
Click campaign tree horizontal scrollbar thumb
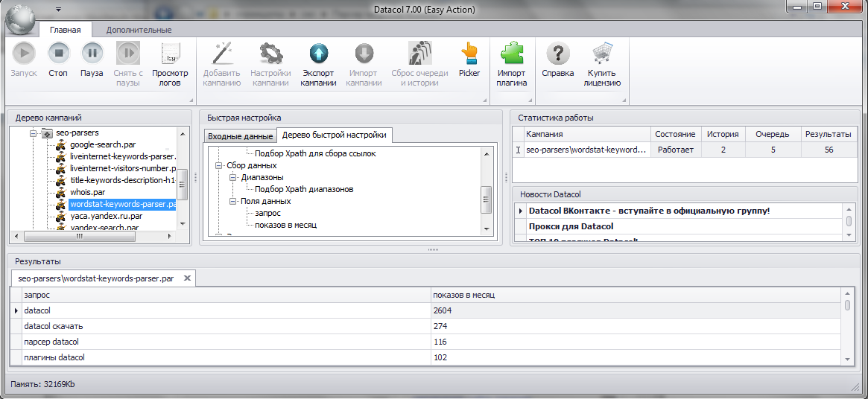[x=80, y=236]
